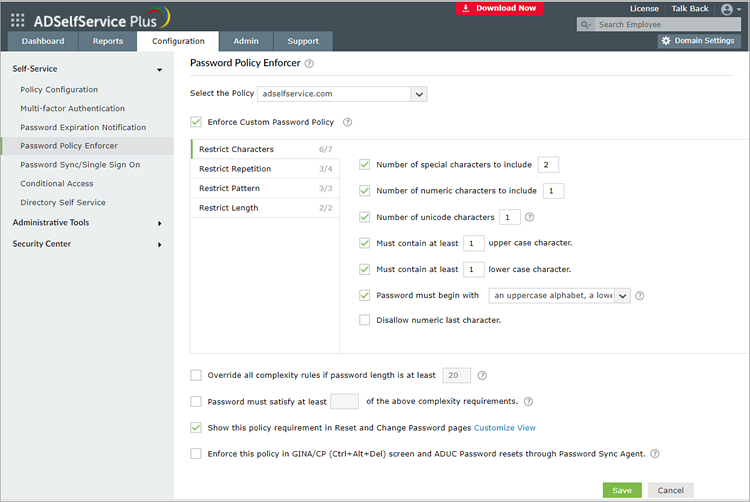Toggle Password must begin with checkbox

(364, 295)
